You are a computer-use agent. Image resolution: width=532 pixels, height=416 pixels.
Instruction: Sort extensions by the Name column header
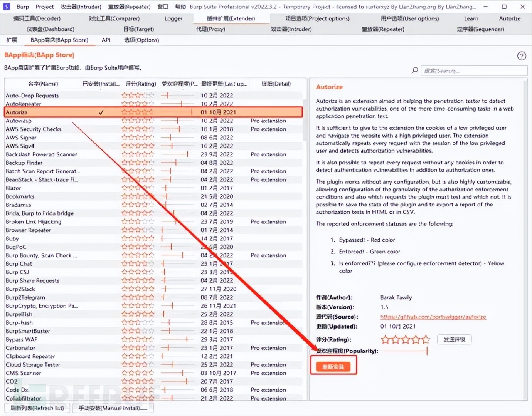(x=43, y=84)
